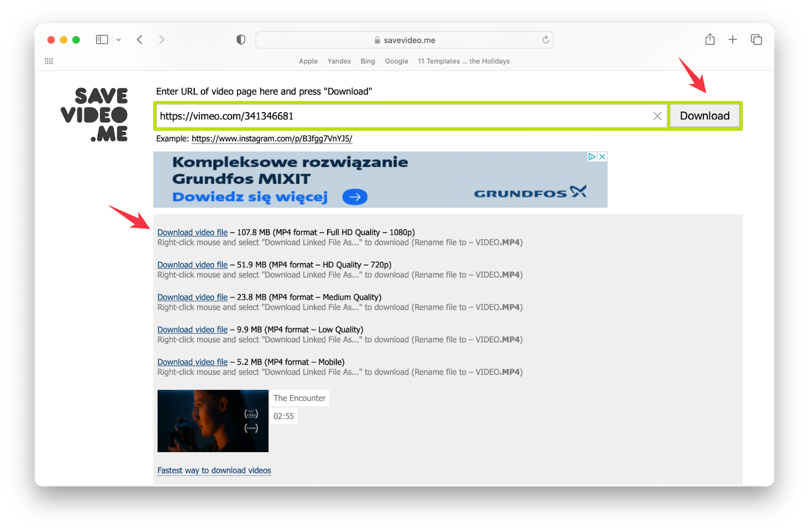Viewport: 809px width, 532px height.
Task: Open the example Instagram URL link
Action: click(x=272, y=138)
